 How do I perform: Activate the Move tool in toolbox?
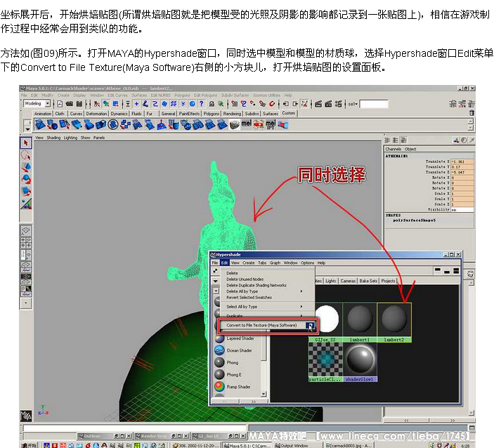[x=26, y=167]
